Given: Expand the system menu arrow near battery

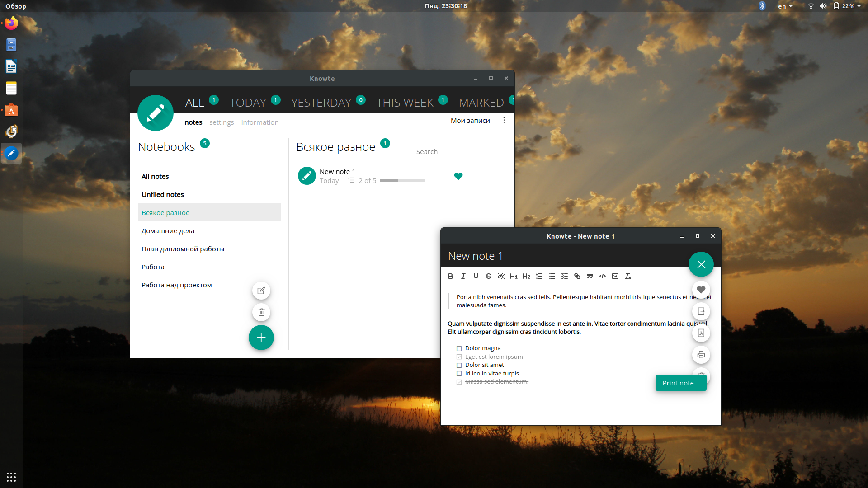Looking at the screenshot, I should pyautogui.click(x=859, y=6).
